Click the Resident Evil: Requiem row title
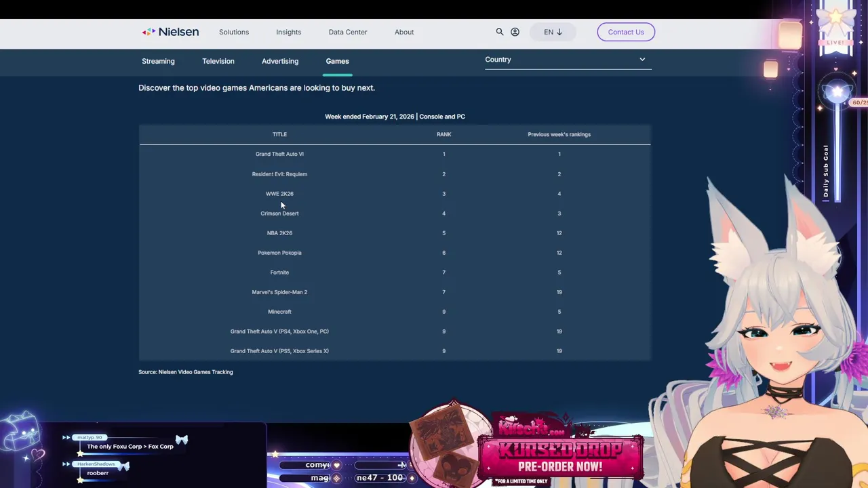868x488 pixels. 279,174
